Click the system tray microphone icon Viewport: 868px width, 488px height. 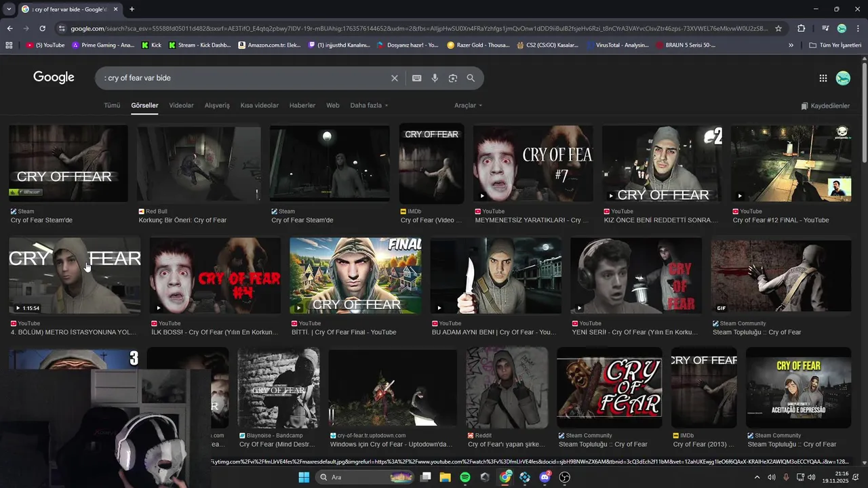pos(786,477)
